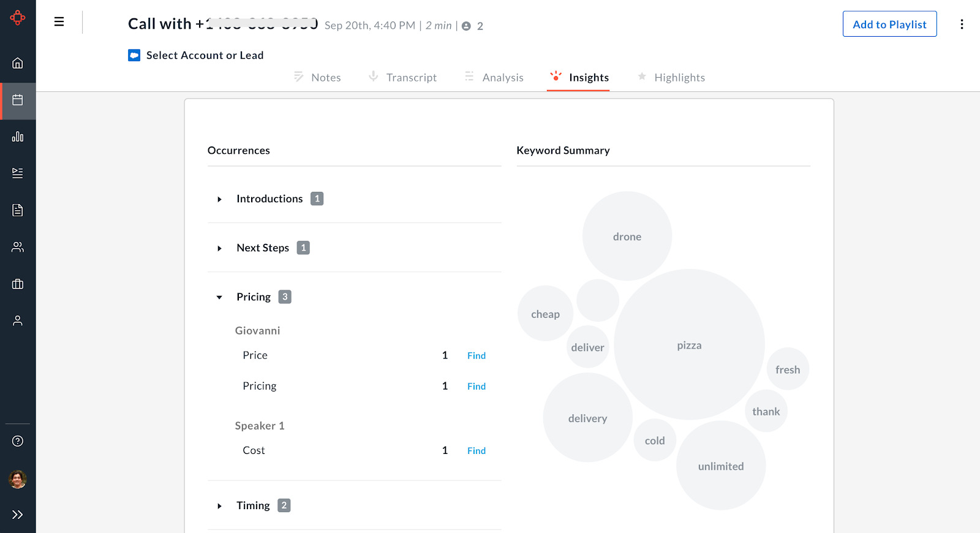Expand the Timing section

219,506
